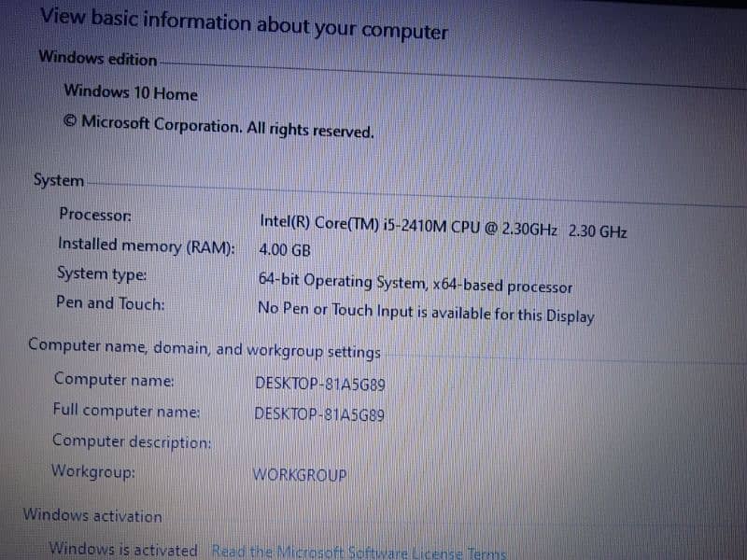Click the Microsoft Corporation copyright line
The image size is (747, 560).
(x=218, y=126)
